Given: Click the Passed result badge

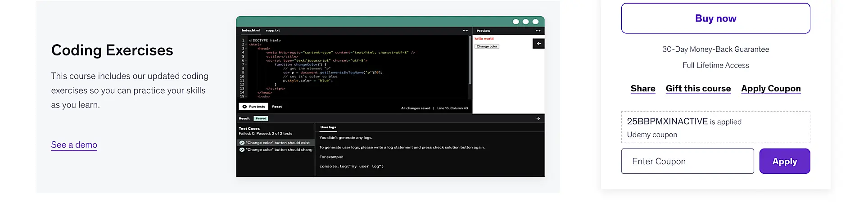Looking at the screenshot, I should [x=261, y=118].
